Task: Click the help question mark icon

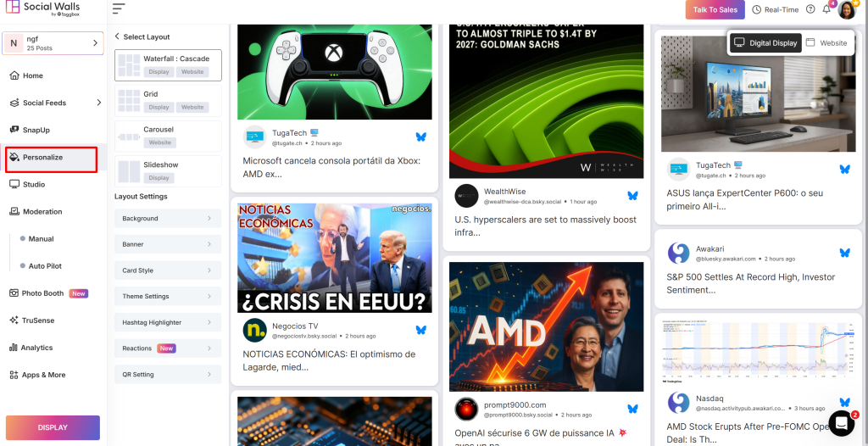Action: coord(810,9)
